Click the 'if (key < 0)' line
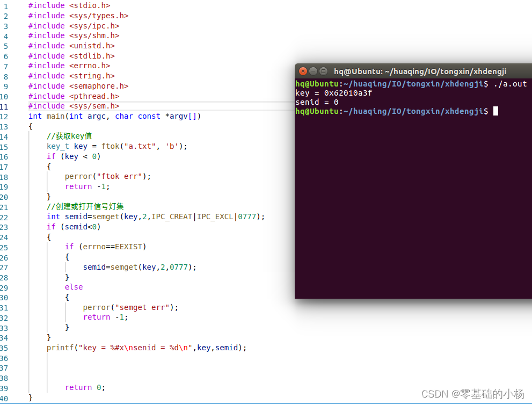 (x=74, y=156)
